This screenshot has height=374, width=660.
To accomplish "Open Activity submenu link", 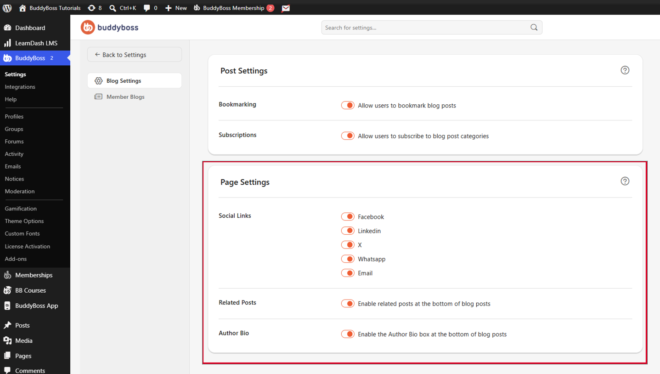I will point(14,154).
